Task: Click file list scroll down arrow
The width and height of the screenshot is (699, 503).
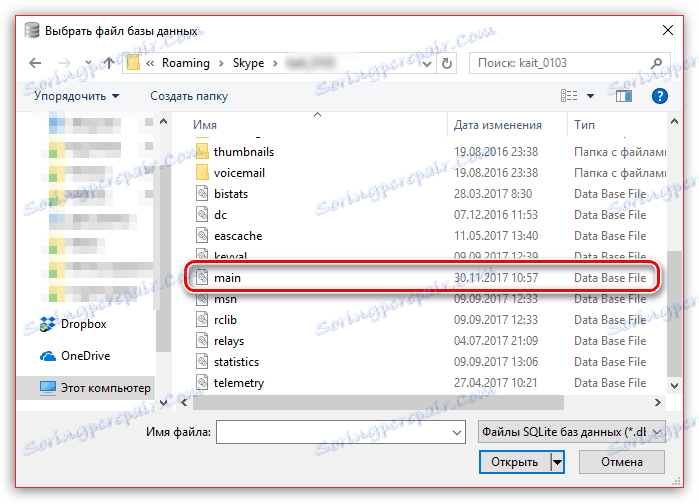Action: pos(674,386)
